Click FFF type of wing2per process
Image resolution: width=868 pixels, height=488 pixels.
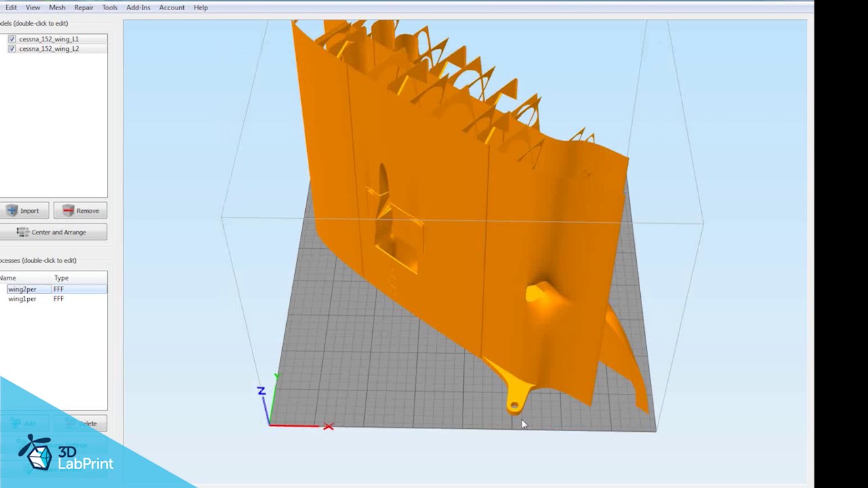(58, 289)
